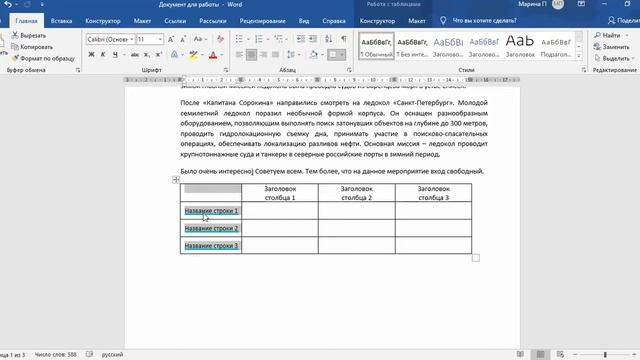Click the account avatar next to Марина П
The image size is (640, 360).
[x=558, y=4]
